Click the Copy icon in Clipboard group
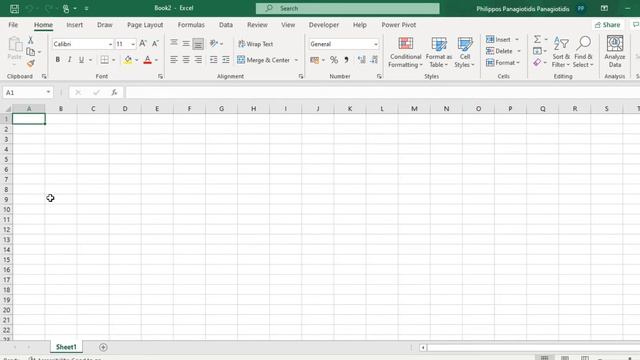 pos(31,52)
